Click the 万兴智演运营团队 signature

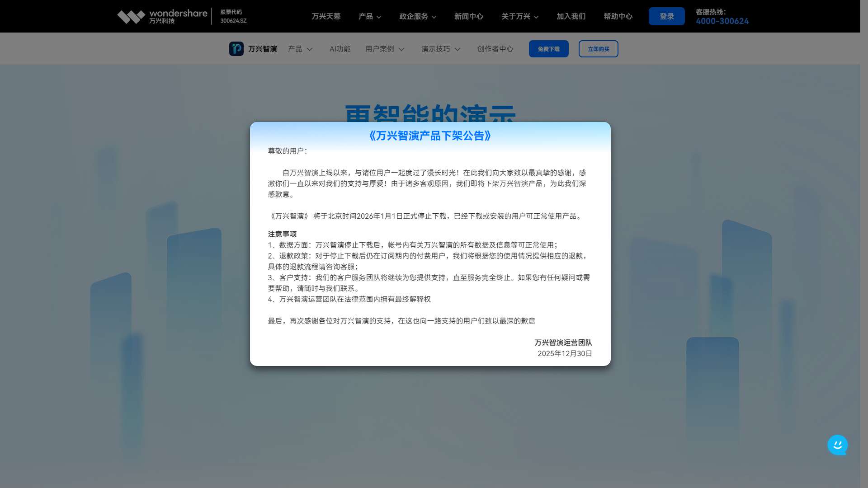coord(563,343)
